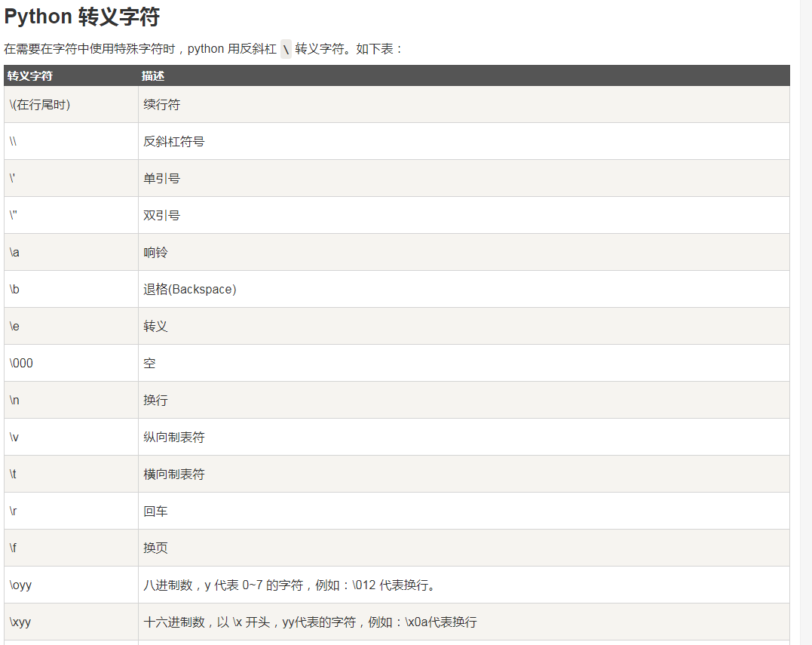
Task: Select the '\n' escape cell
Action: [71, 400]
